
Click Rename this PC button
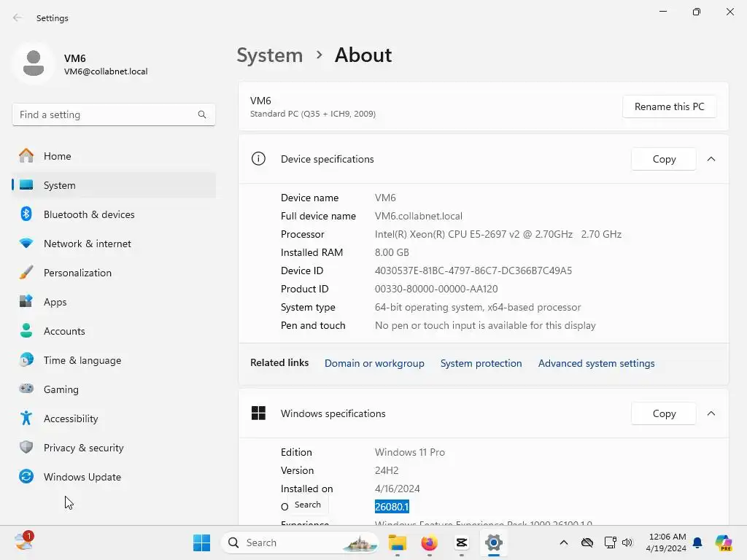670,106
